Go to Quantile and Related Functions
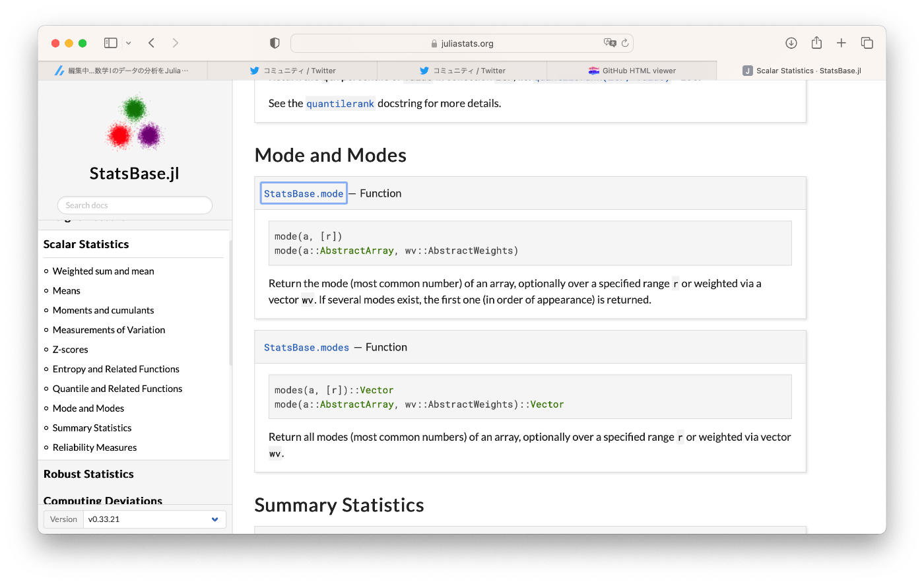924x584 pixels. [x=117, y=389]
